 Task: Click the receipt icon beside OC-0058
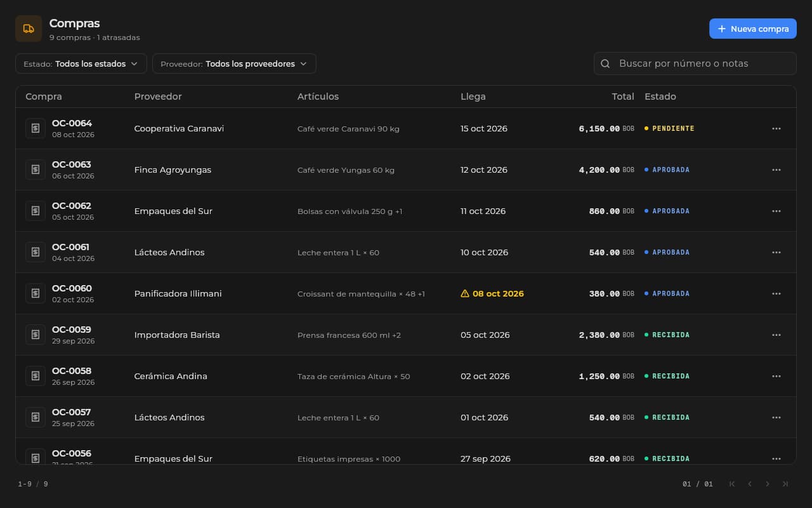(x=36, y=376)
